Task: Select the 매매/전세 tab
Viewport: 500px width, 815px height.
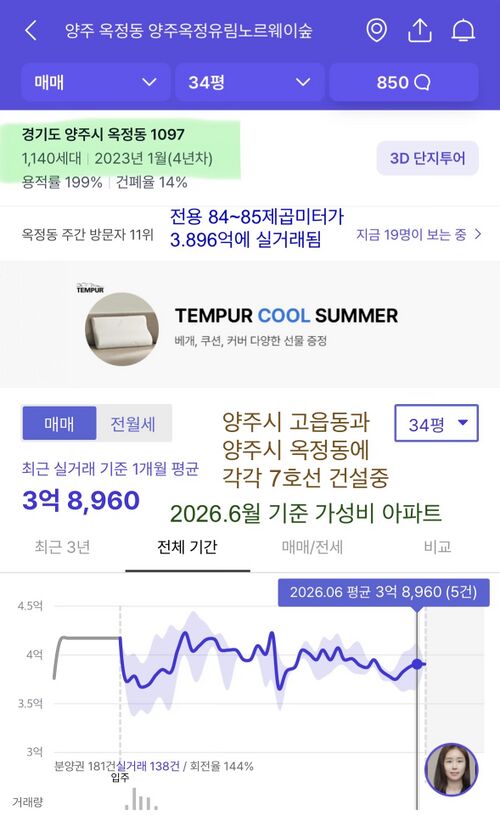Action: [x=312, y=547]
